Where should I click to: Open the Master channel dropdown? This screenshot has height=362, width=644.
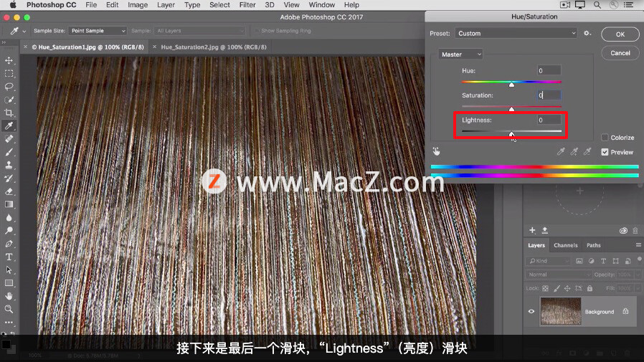coord(460,54)
